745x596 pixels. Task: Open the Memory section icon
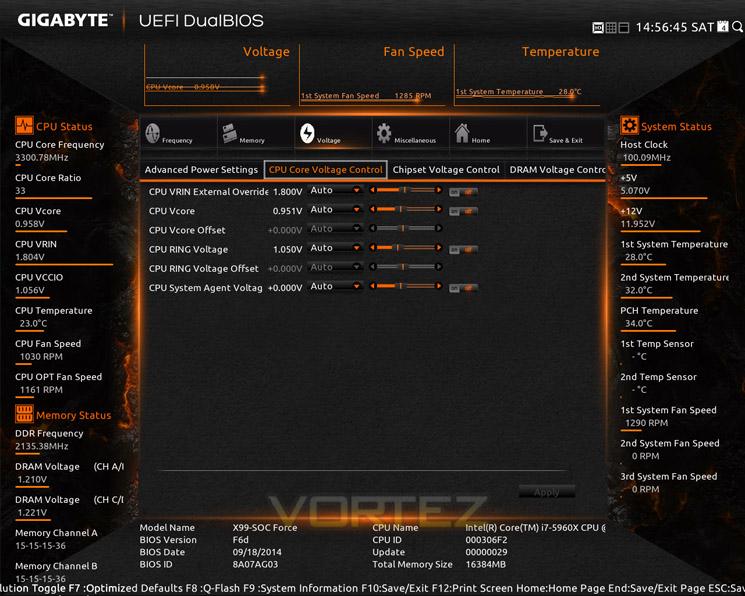pos(230,134)
